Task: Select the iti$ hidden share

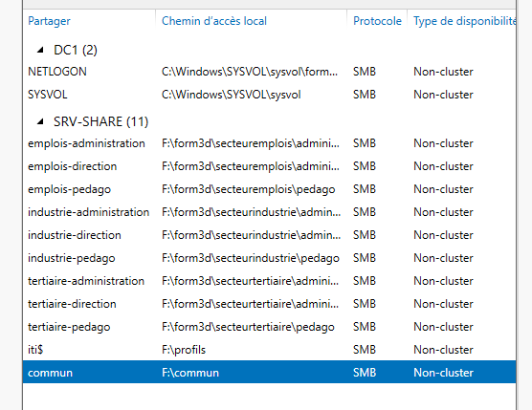Action: [x=270, y=350]
